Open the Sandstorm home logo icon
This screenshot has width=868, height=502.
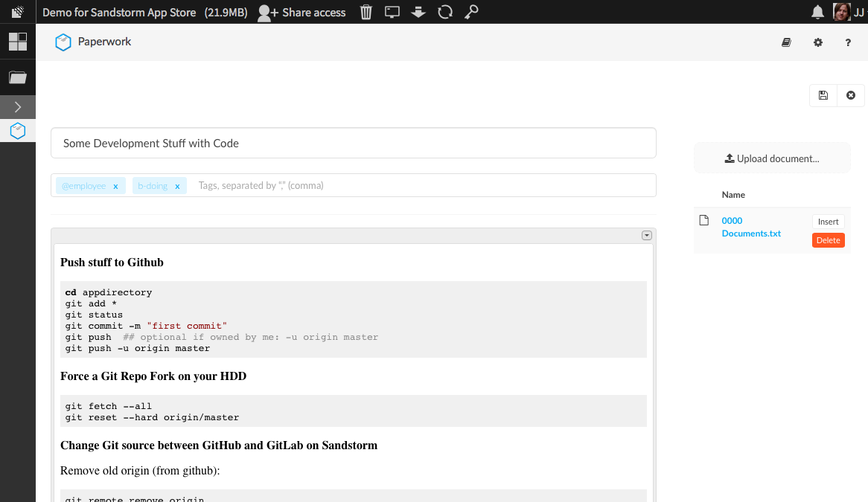coord(18,12)
